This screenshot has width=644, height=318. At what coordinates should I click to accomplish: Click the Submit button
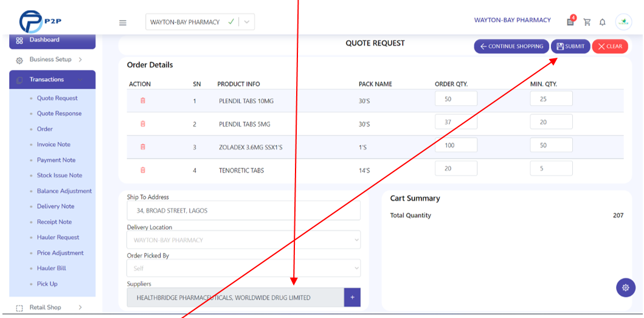(x=570, y=46)
